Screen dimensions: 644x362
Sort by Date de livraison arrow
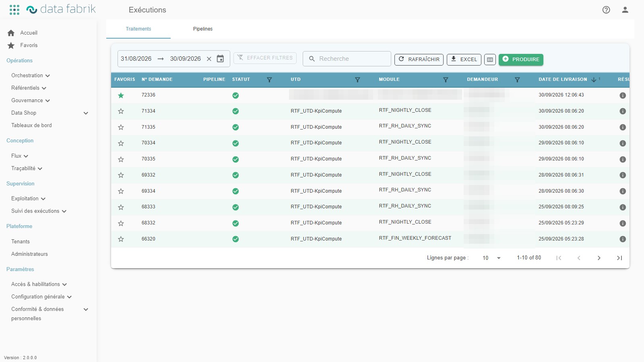coord(594,80)
